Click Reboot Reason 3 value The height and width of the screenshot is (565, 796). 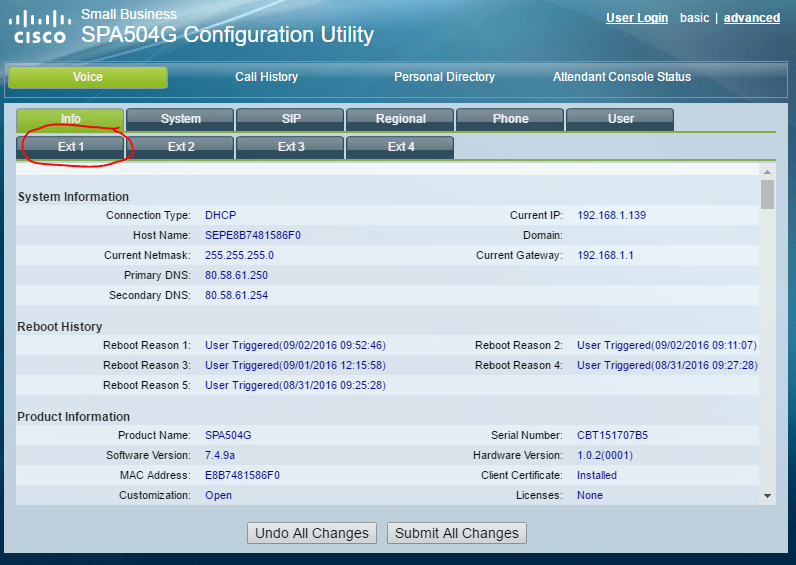295,365
